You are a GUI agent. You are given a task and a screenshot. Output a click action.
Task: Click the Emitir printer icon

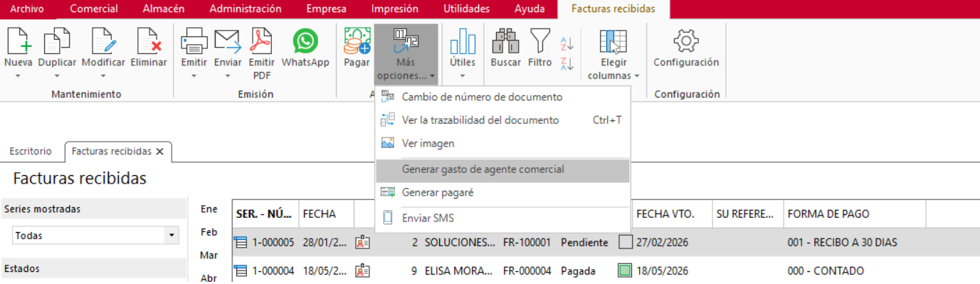194,40
